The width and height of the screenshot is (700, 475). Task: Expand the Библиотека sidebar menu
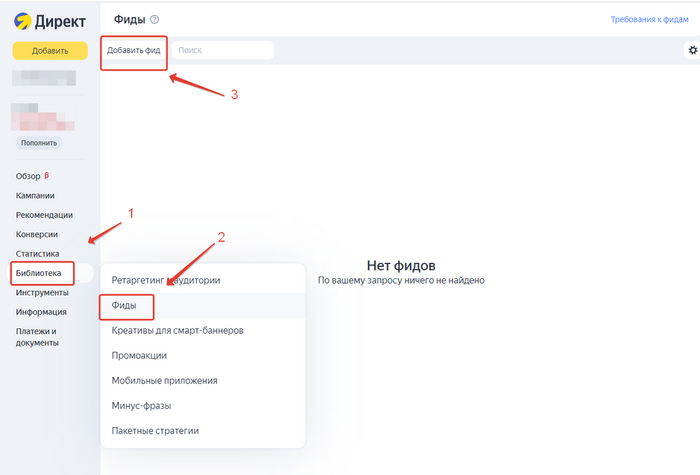point(38,273)
